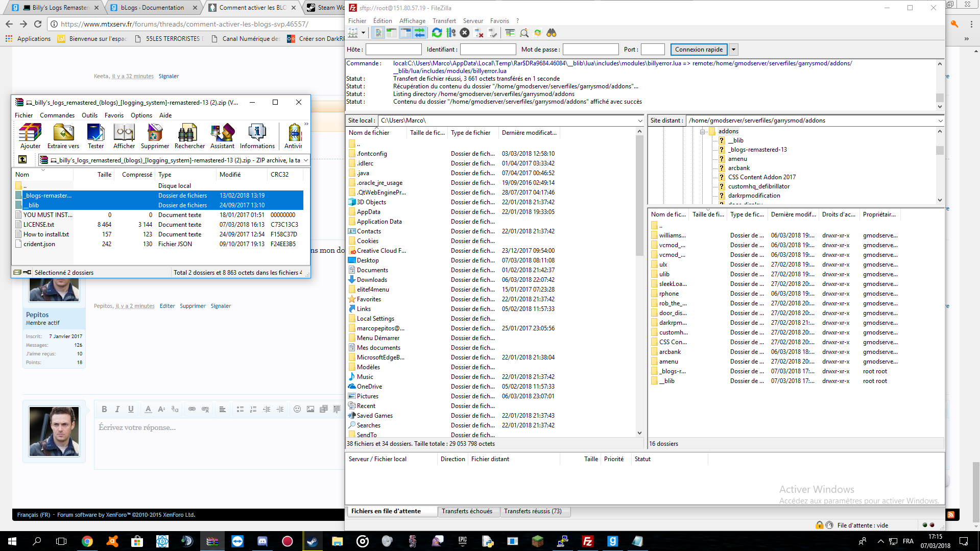Toggle local directory tree display

pos(392,33)
